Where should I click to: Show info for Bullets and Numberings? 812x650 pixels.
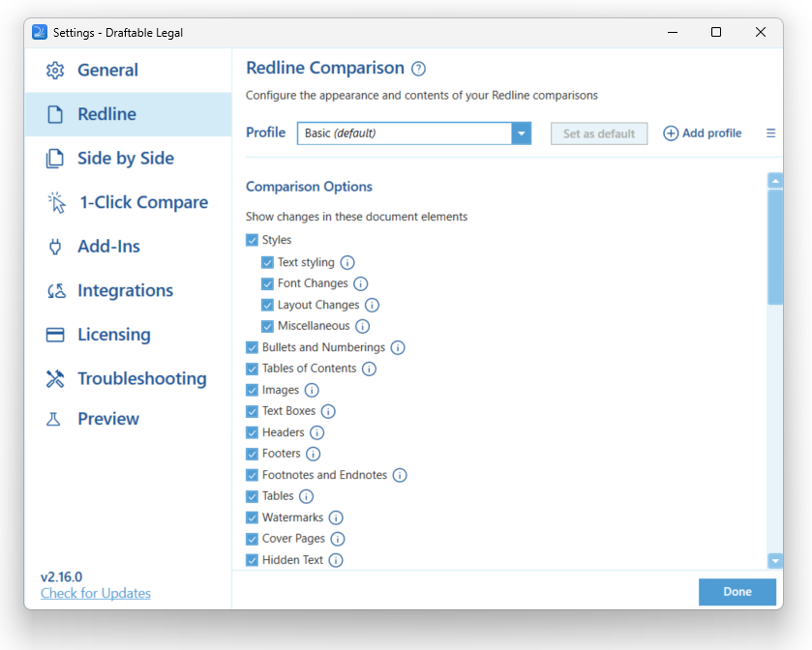[398, 348]
